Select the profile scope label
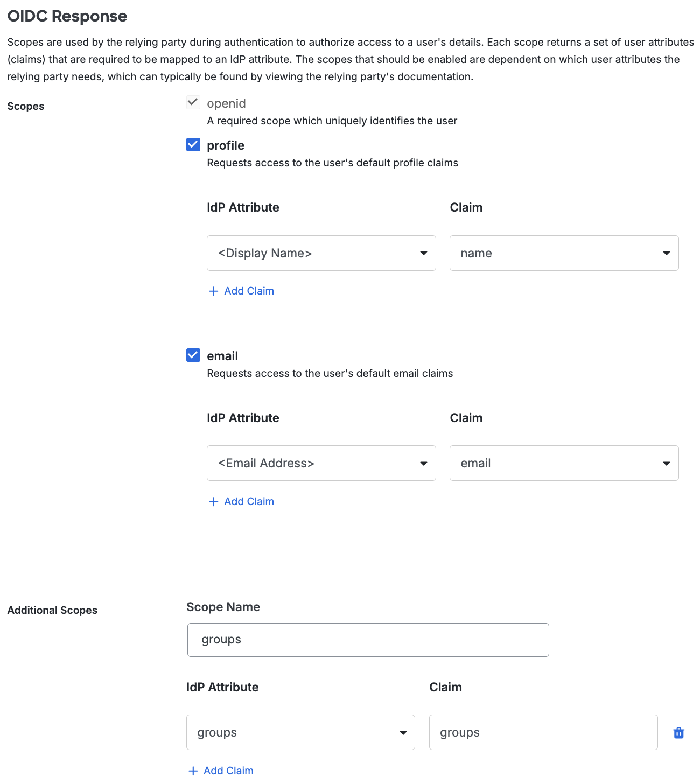 point(226,145)
